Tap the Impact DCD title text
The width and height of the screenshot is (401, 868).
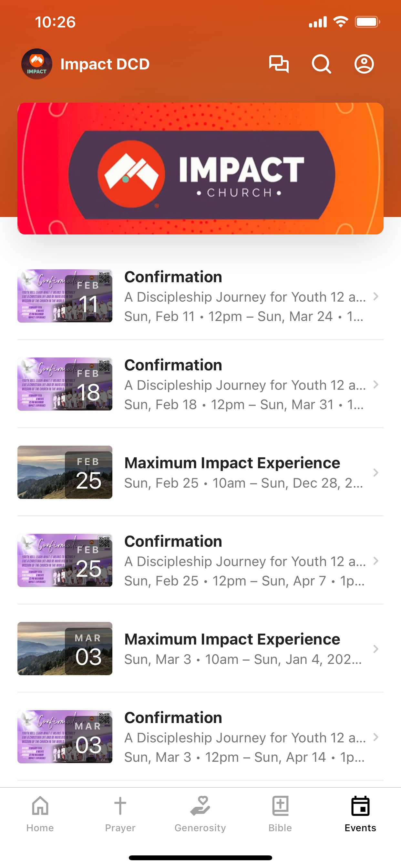(x=105, y=64)
